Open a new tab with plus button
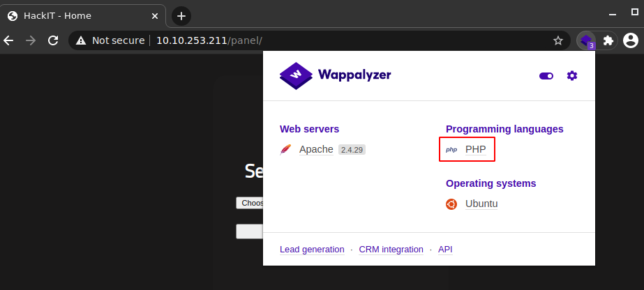The height and width of the screenshot is (290, 644). 181,16
